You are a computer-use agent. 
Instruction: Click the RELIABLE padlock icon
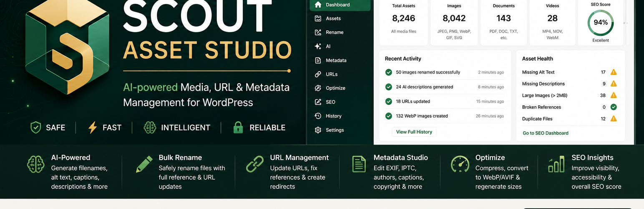coord(238,127)
